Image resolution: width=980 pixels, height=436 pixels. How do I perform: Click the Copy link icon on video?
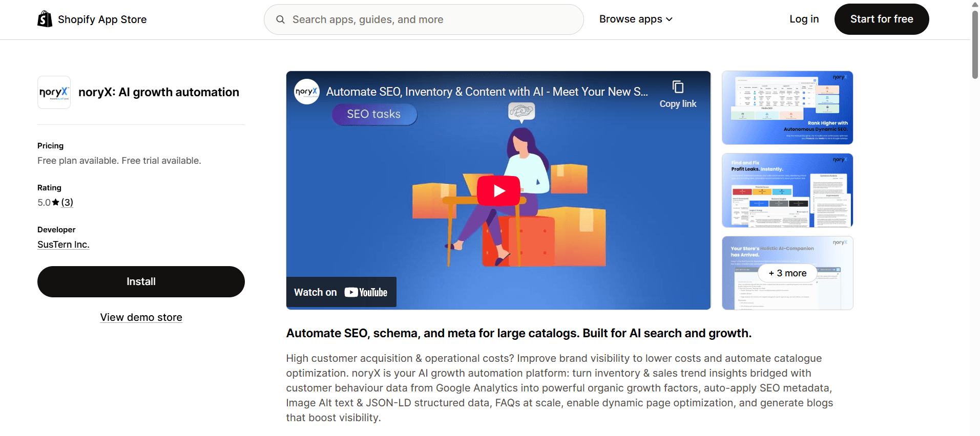click(x=678, y=88)
